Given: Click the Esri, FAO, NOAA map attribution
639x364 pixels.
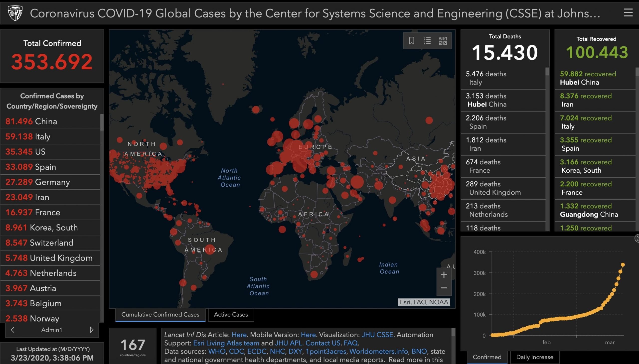Looking at the screenshot, I should 424,302.
